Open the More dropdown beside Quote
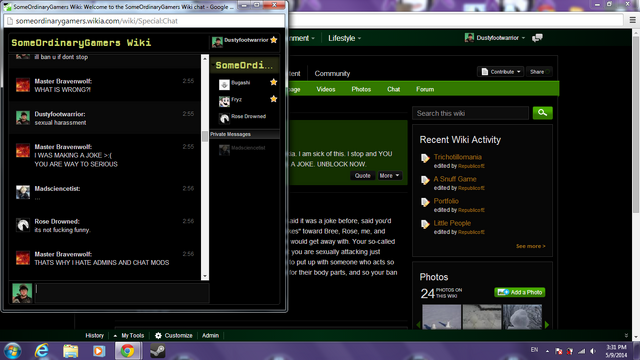The width and height of the screenshot is (640, 360). [389, 176]
